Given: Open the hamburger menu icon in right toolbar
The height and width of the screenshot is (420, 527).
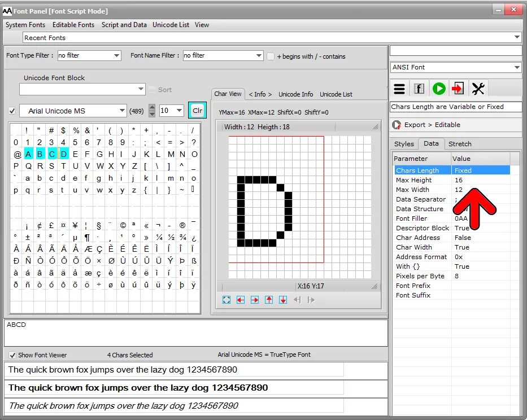Looking at the screenshot, I should [x=399, y=89].
